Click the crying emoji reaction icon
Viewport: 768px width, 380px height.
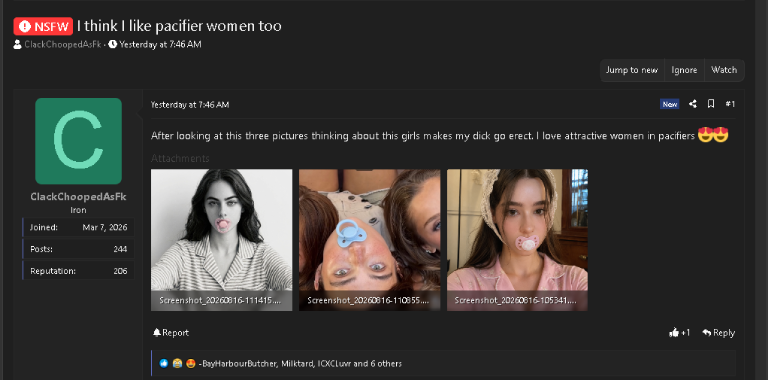177,364
